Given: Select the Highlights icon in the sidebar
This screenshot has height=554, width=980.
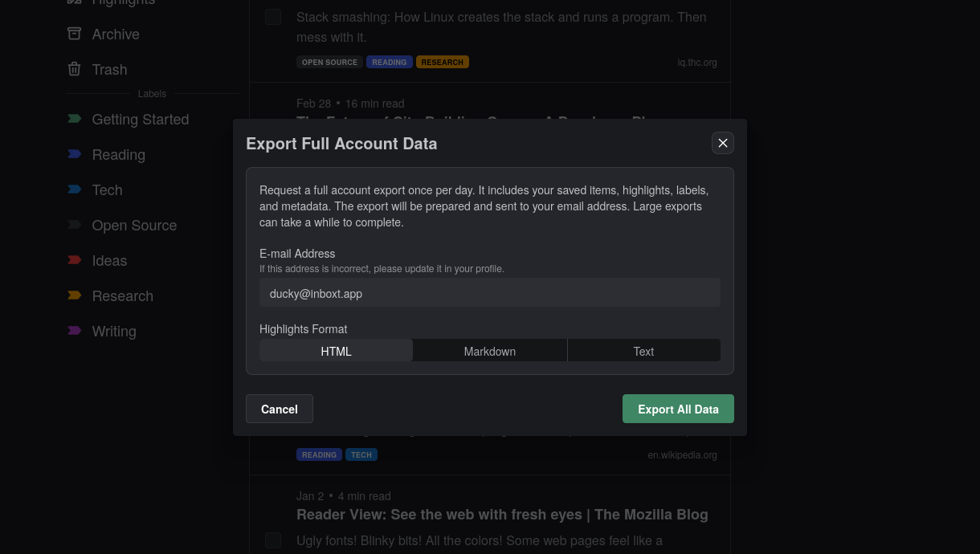Looking at the screenshot, I should [x=75, y=2].
